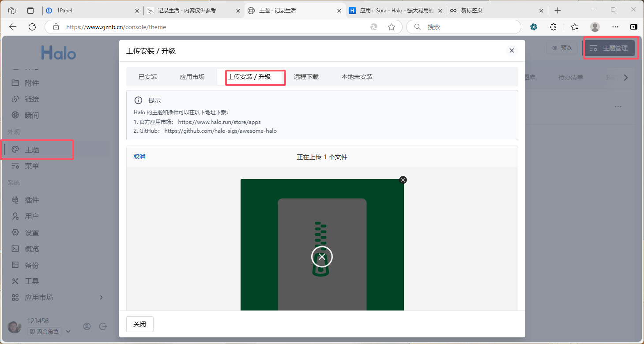Click the favorite star in address bar

pyautogui.click(x=391, y=27)
